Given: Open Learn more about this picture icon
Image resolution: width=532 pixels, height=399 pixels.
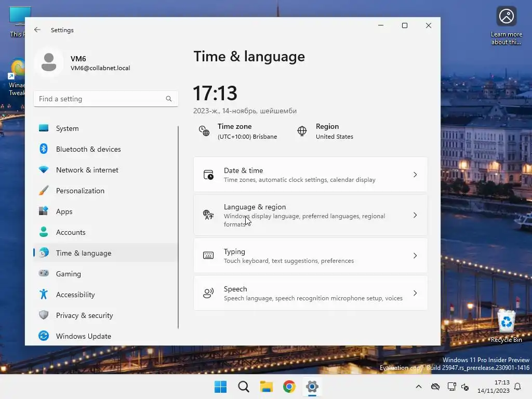Looking at the screenshot, I should [x=506, y=26].
